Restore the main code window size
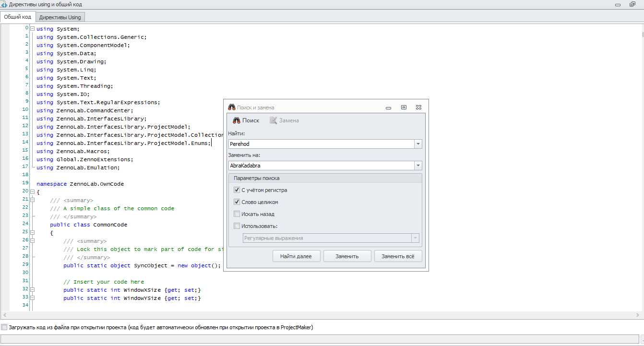 point(632,4)
